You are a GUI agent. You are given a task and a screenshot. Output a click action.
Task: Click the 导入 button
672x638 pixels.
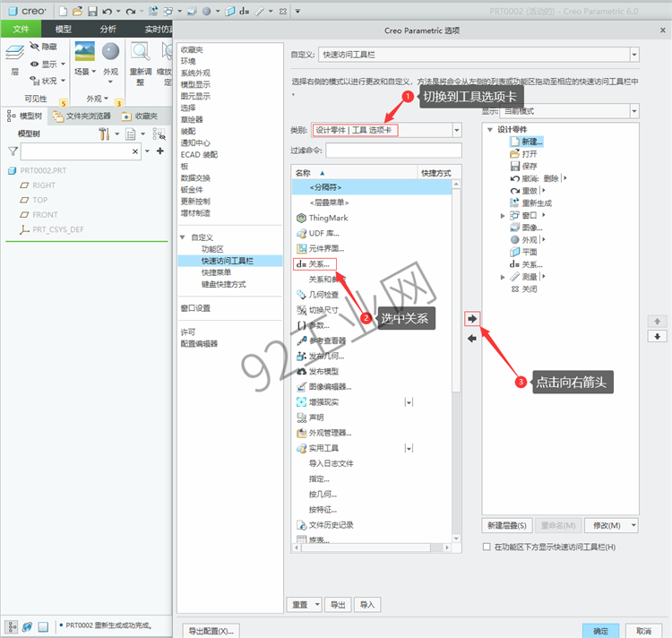pos(366,605)
